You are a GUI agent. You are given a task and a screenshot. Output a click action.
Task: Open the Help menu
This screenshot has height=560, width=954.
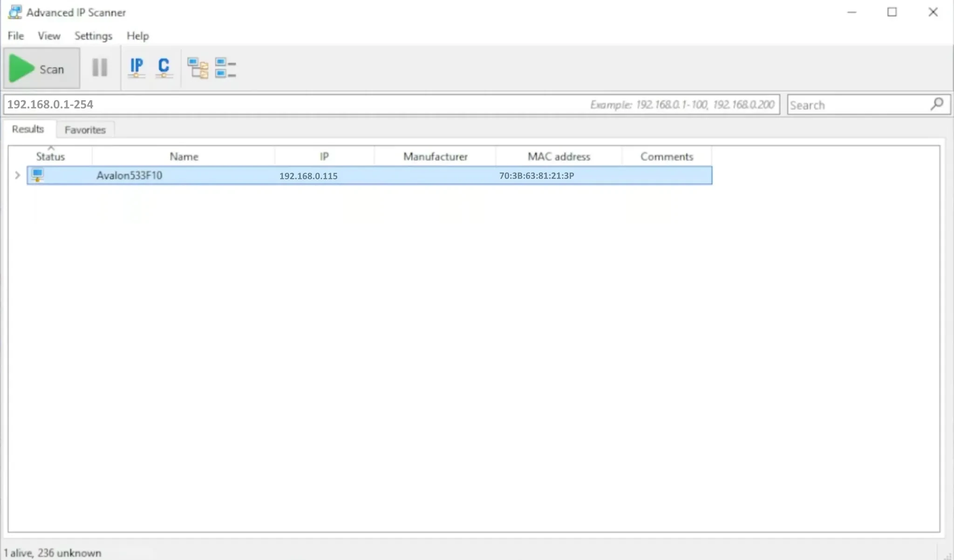pos(137,36)
